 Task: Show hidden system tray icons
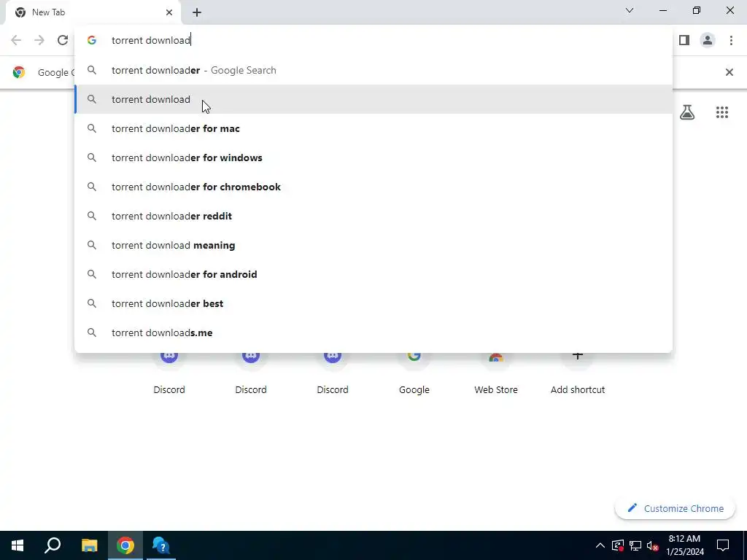coord(600,545)
